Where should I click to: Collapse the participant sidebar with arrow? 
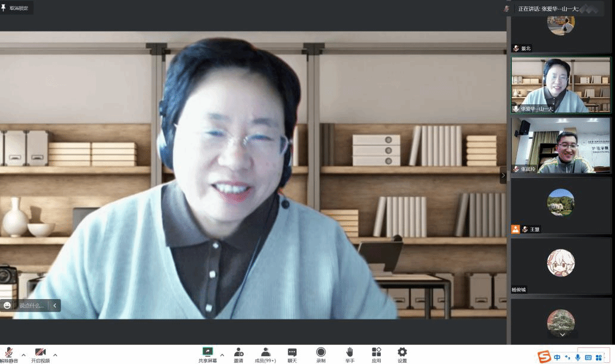[503, 175]
